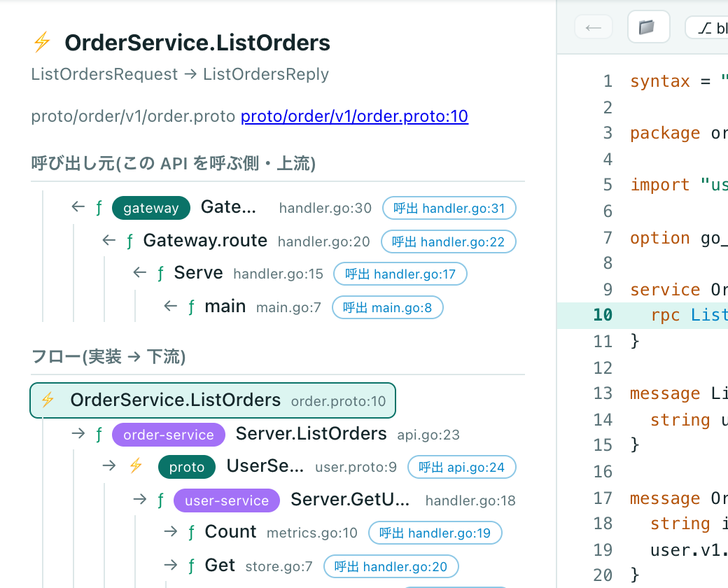The image size is (728, 588).
Task: Click the order-service purple badge
Action: point(169,435)
